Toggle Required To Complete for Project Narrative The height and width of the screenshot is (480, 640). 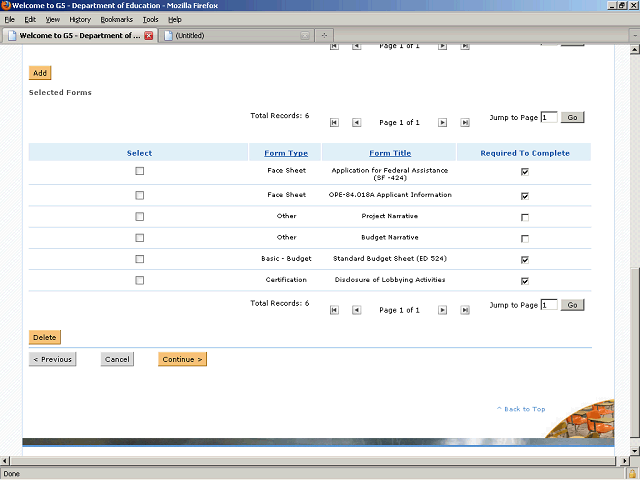(x=525, y=218)
